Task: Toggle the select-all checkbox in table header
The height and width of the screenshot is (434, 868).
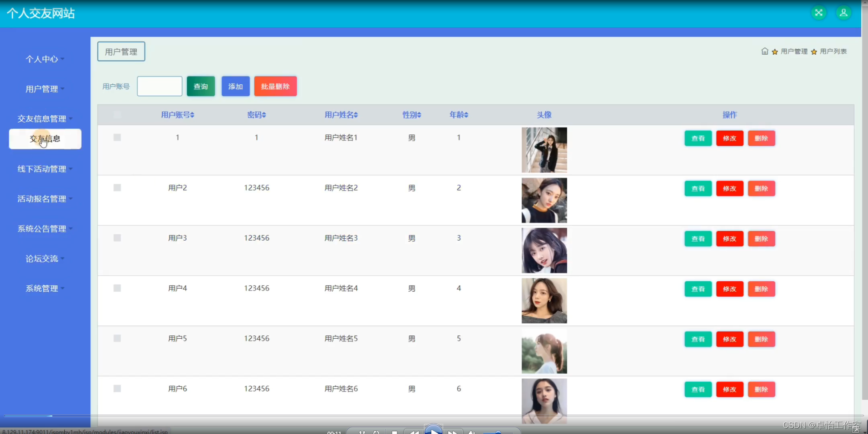Action: [x=117, y=115]
